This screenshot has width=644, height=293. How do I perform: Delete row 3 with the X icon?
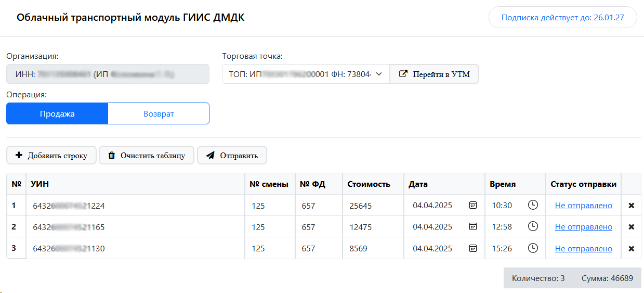pyautogui.click(x=631, y=249)
